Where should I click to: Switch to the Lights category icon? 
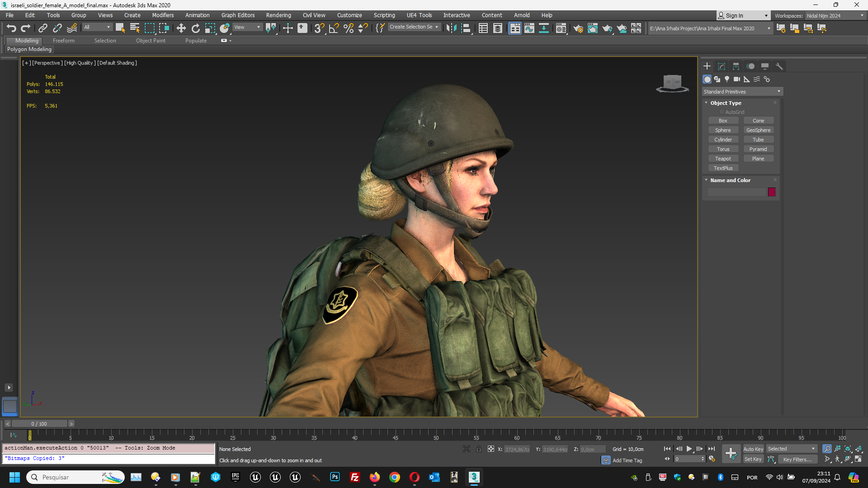coord(727,79)
